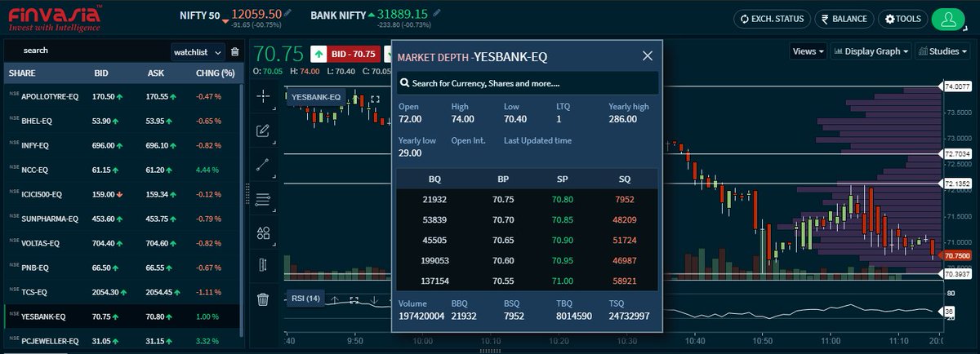Sort by ASK column header
This screenshot has height=354, width=980.
click(x=156, y=73)
